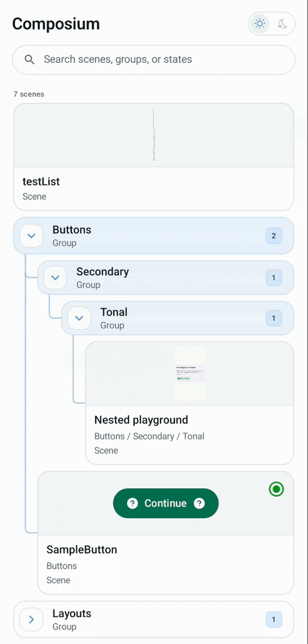Screen dimensions: 308x644
Task: Click right question icon in Continue button
Action: click(199, 503)
